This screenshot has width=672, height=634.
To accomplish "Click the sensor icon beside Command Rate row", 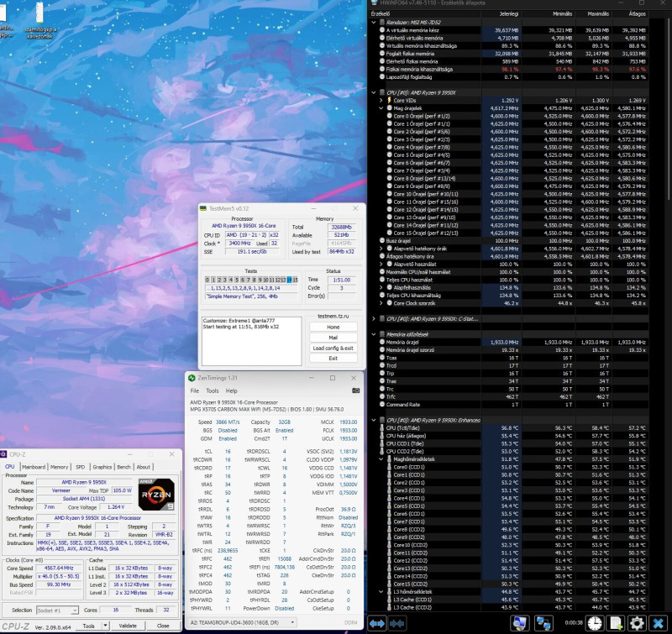I will [x=382, y=405].
